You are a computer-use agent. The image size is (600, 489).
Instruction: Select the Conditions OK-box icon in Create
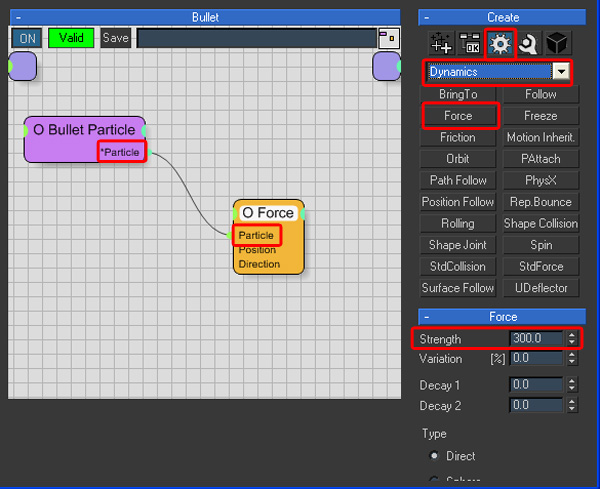[x=470, y=43]
